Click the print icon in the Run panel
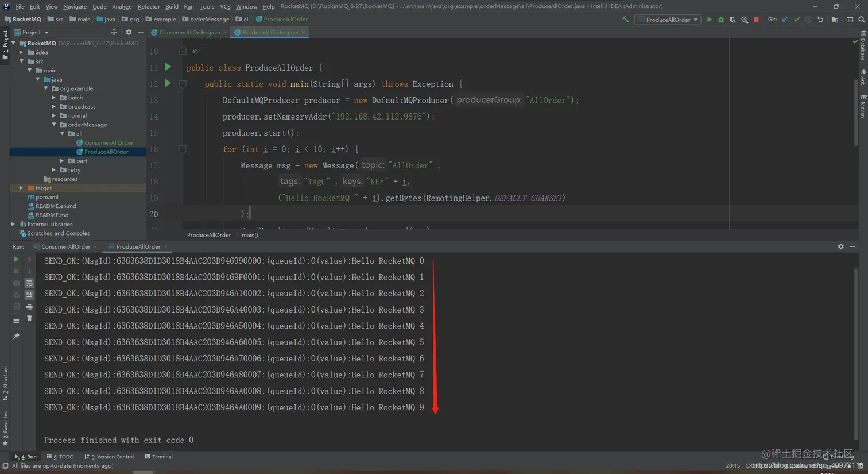This screenshot has width=868, height=474. point(29,307)
